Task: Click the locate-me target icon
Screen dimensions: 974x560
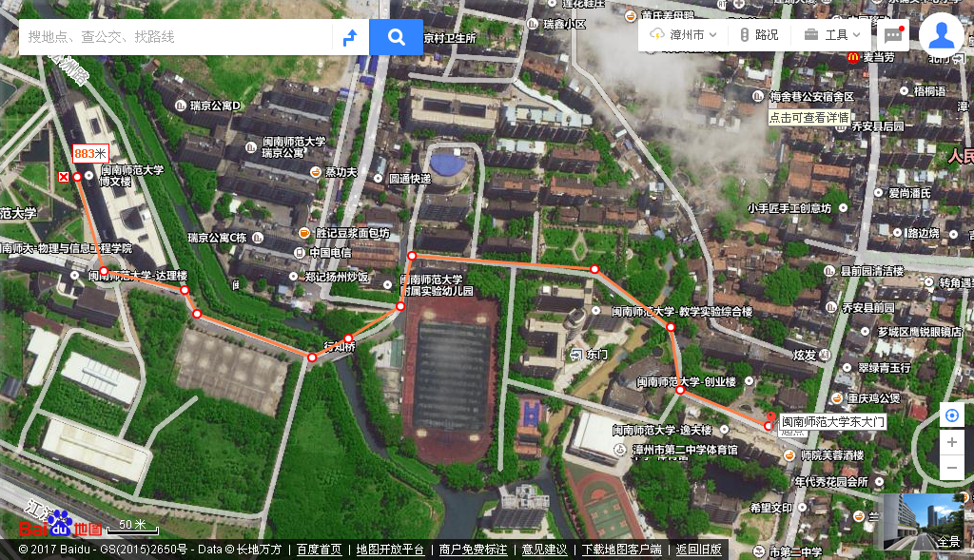Action: coord(951,415)
